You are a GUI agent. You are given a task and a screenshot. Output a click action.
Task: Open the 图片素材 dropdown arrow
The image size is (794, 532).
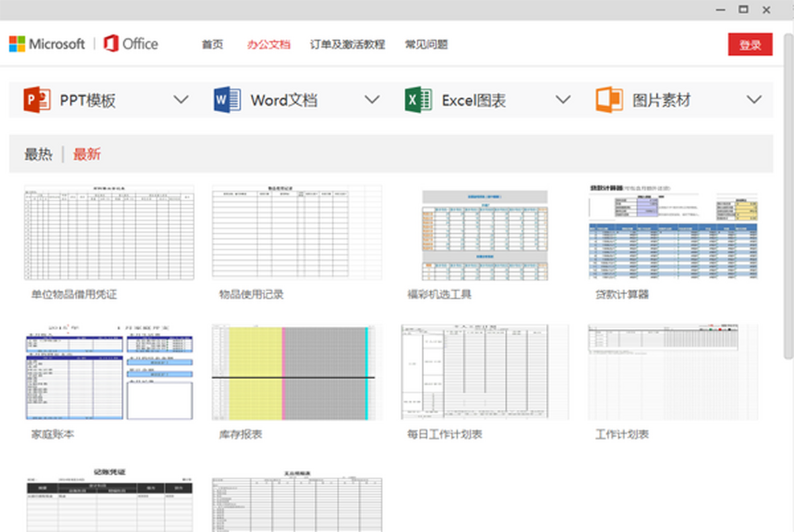click(754, 99)
